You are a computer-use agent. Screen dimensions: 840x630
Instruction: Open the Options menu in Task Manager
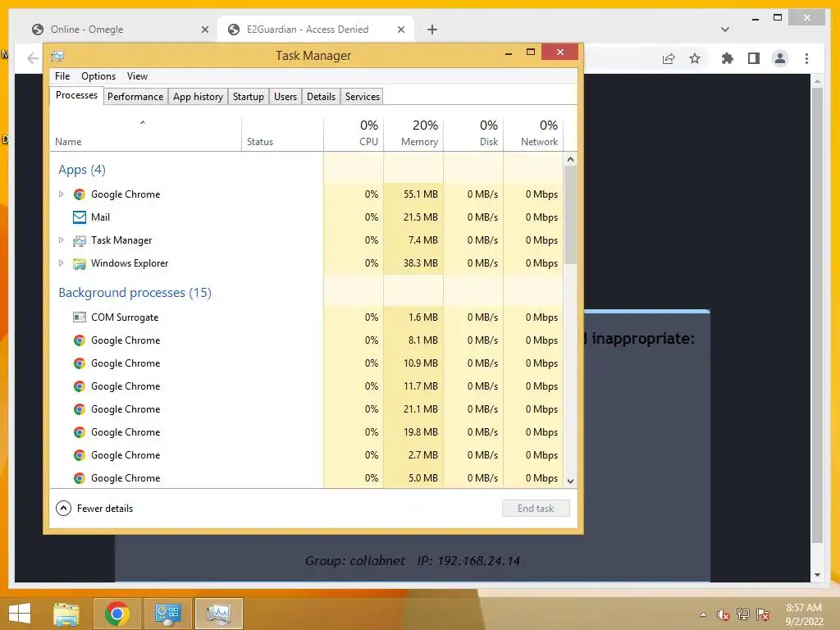[x=98, y=76]
